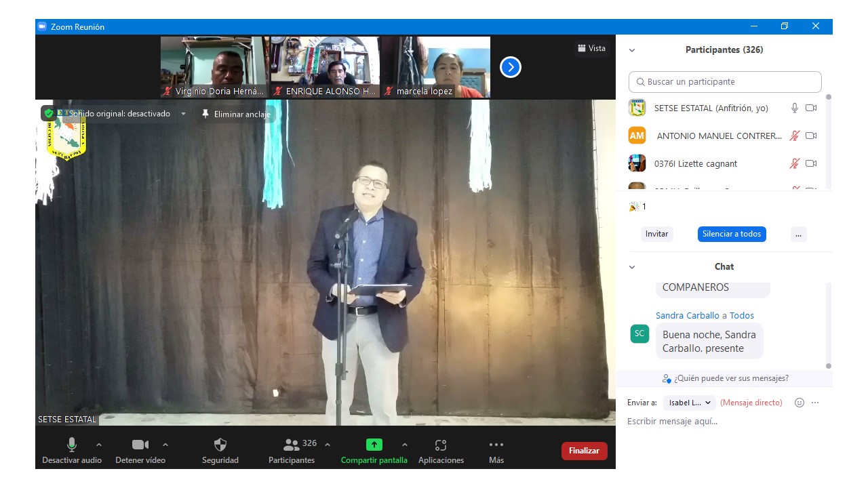Viewport: 868px width, 488px height.
Task: Open the Más three-dots menu
Action: pyautogui.click(x=496, y=445)
